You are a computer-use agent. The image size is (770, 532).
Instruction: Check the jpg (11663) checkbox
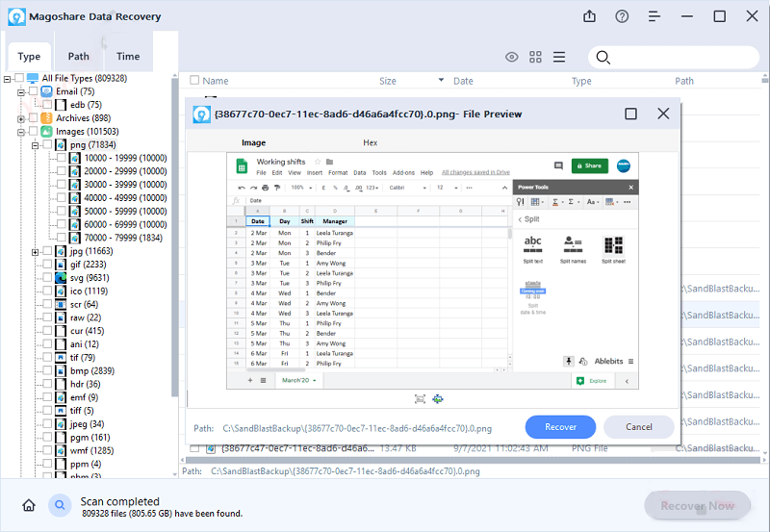tap(47, 251)
